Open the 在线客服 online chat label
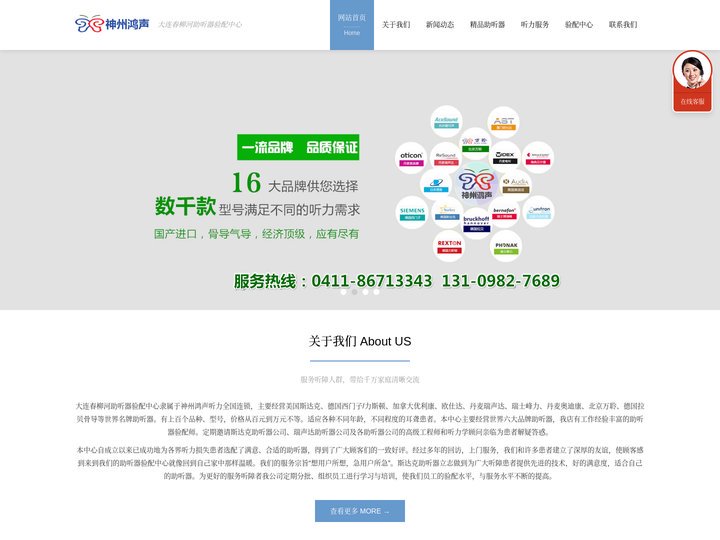 (692, 101)
